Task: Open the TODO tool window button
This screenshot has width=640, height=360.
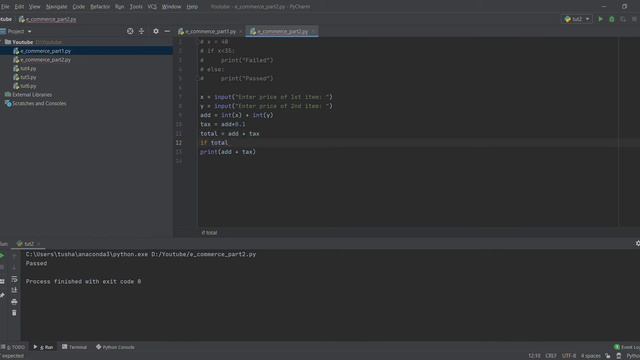Action: (13, 347)
